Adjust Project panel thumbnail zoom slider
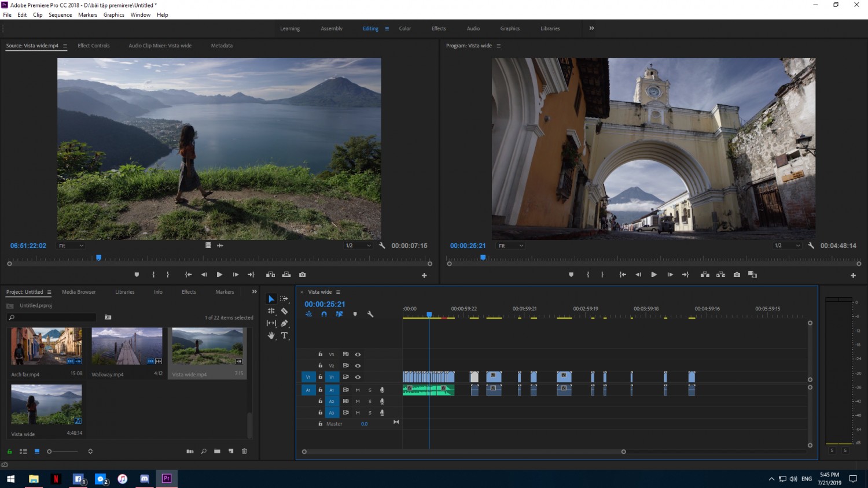Image resolution: width=868 pixels, height=488 pixels. click(62, 451)
